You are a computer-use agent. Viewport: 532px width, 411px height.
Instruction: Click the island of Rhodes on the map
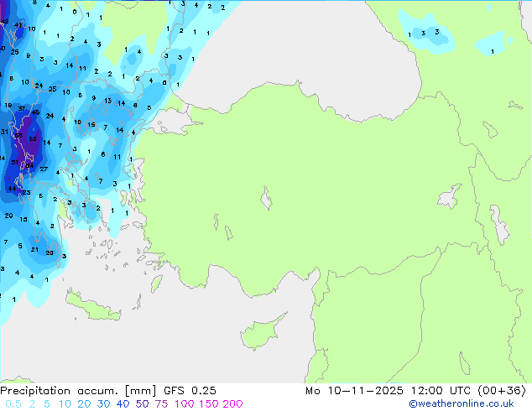(156, 284)
